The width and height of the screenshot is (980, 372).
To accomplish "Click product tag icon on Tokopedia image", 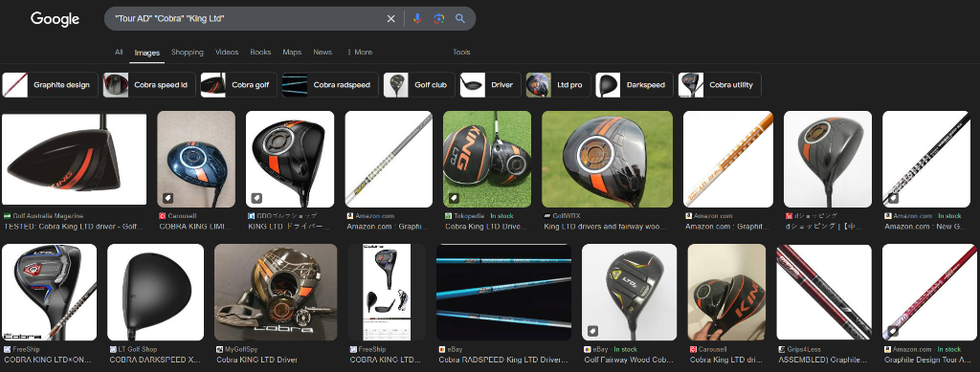I will point(454,199).
